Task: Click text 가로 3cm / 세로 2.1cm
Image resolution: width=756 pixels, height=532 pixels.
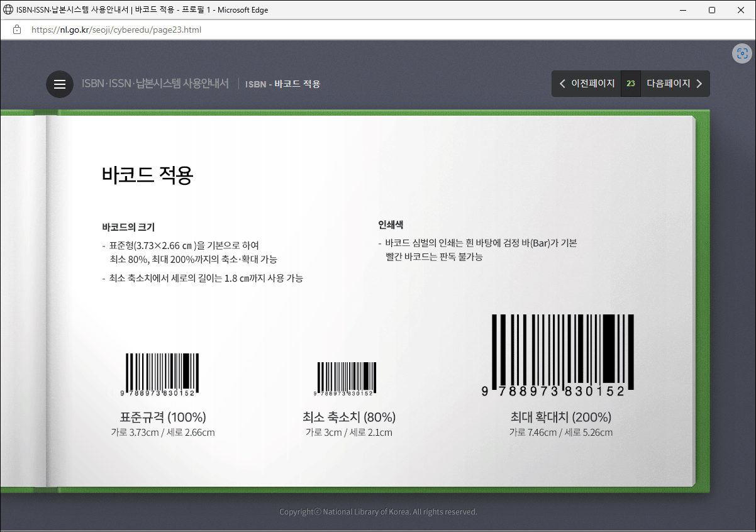Action: click(x=349, y=433)
